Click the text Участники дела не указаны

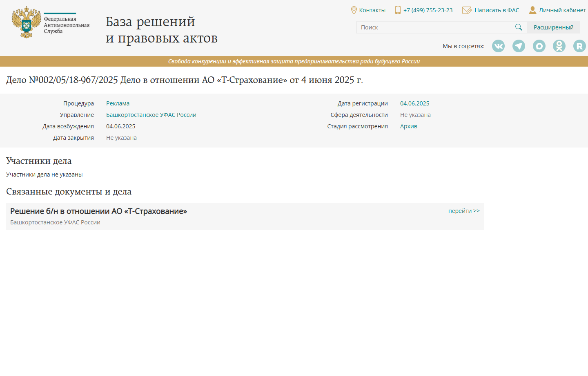point(44,175)
